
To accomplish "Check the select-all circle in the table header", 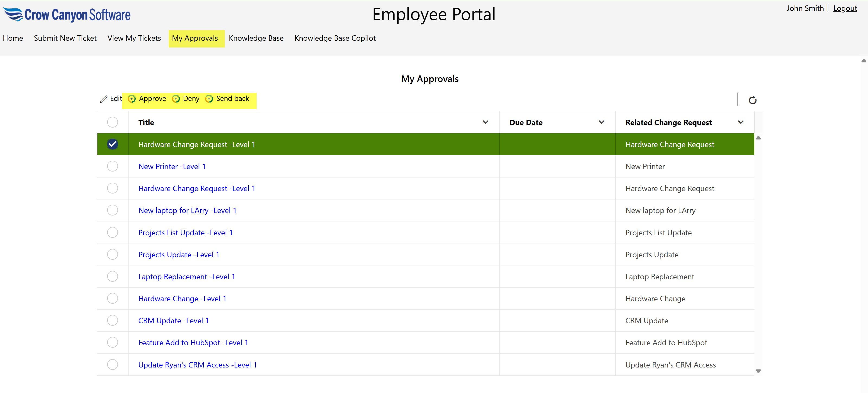I will point(113,122).
